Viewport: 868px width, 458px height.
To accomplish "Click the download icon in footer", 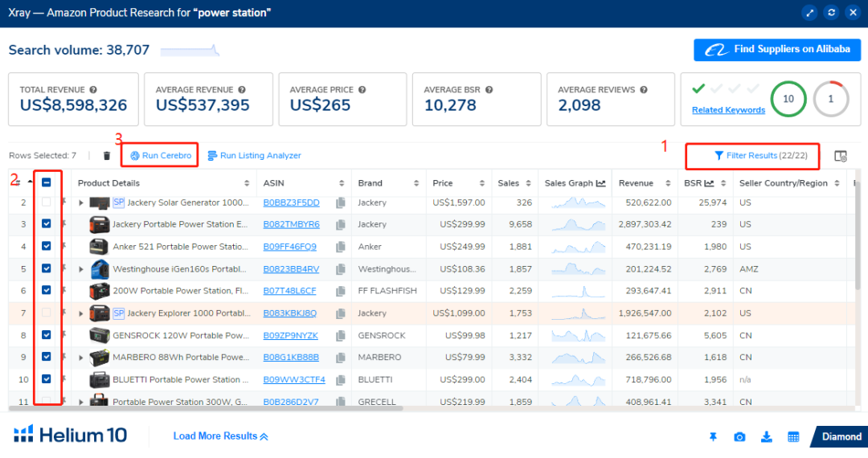I will point(767,436).
